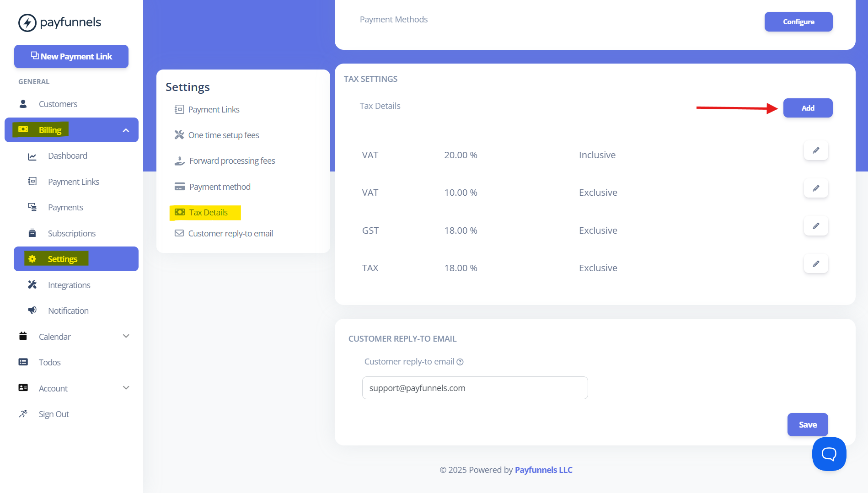Edit the VAT 10.00% Exclusive tax

coord(816,188)
